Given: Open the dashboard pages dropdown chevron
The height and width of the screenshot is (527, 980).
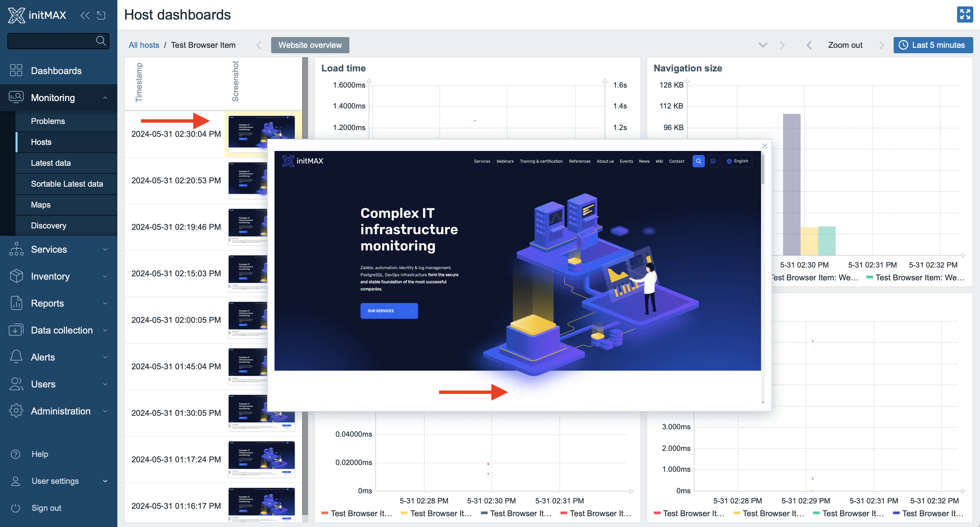Looking at the screenshot, I should (763, 45).
